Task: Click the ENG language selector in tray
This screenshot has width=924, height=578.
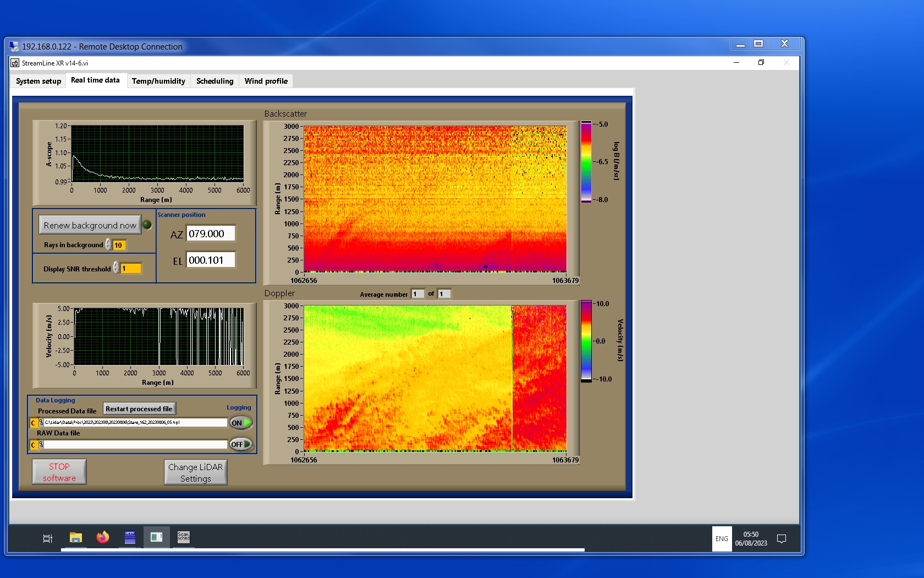Action: 722,539
